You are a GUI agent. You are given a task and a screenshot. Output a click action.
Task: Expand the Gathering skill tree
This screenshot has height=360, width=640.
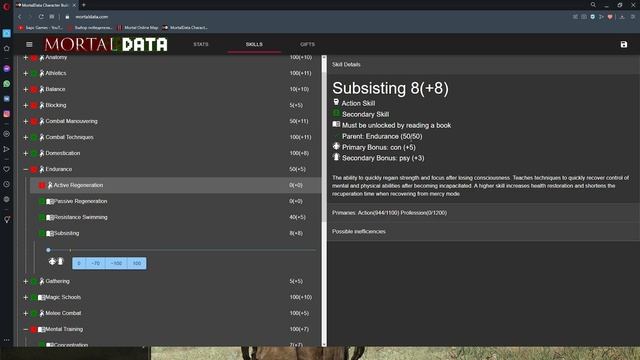pos(26,281)
